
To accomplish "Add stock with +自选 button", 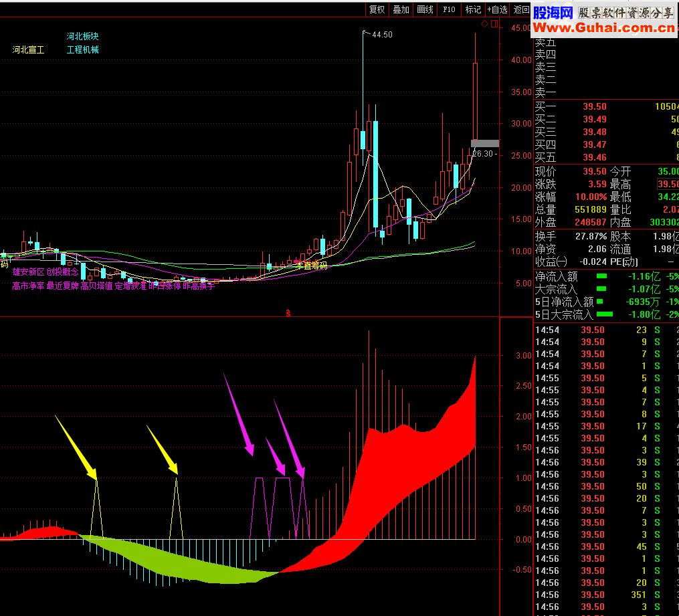I will point(497,9).
